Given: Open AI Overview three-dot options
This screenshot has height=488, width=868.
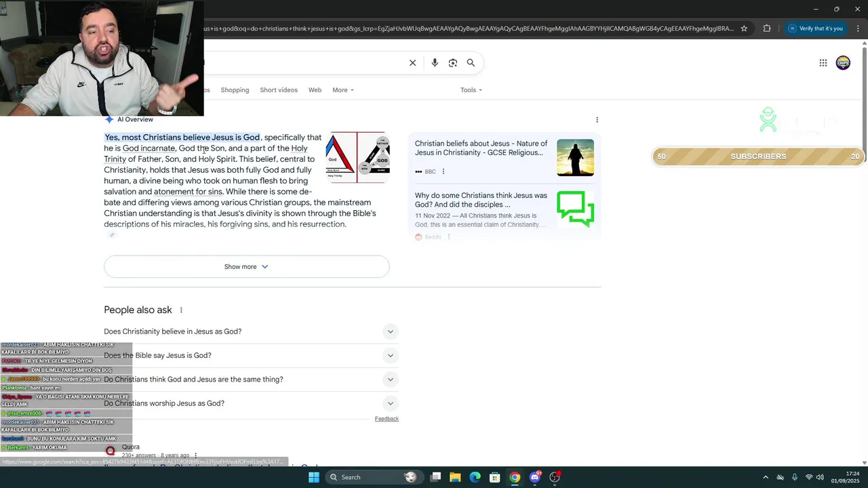Looking at the screenshot, I should 597,120.
